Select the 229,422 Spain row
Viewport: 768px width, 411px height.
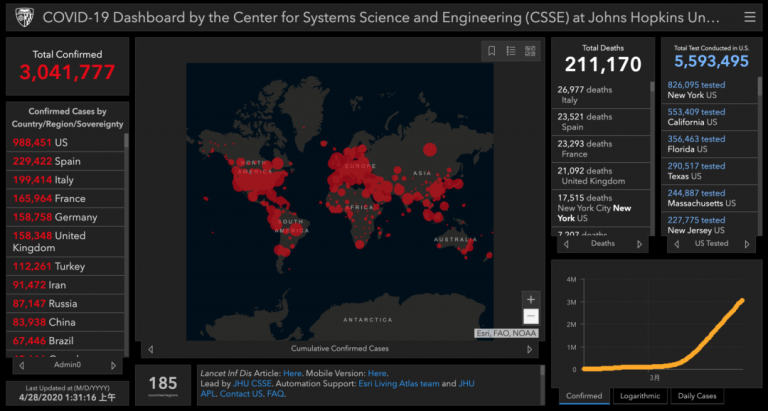click(65, 161)
